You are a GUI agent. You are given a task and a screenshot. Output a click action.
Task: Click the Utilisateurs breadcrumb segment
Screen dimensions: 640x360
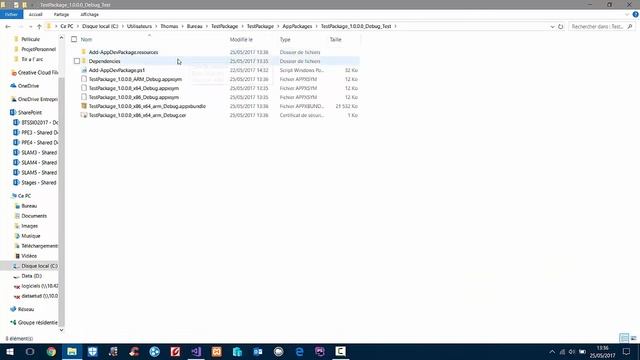coord(139,26)
